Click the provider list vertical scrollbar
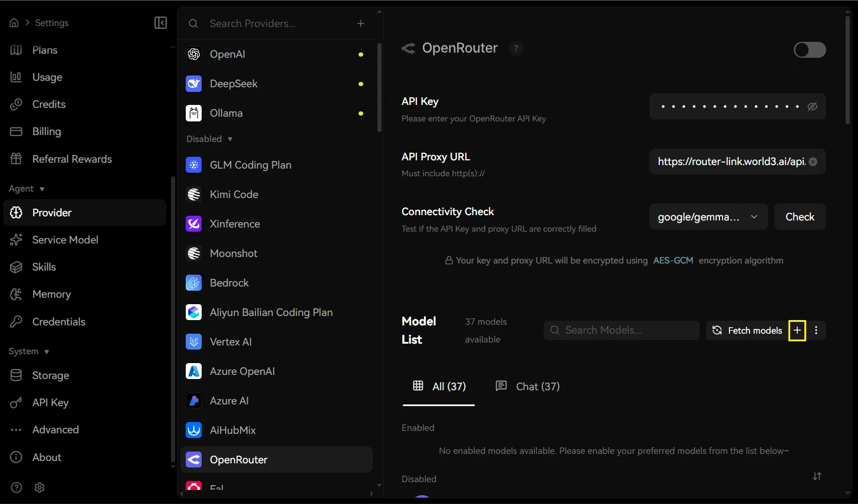Image resolution: width=858 pixels, height=504 pixels. (379, 87)
